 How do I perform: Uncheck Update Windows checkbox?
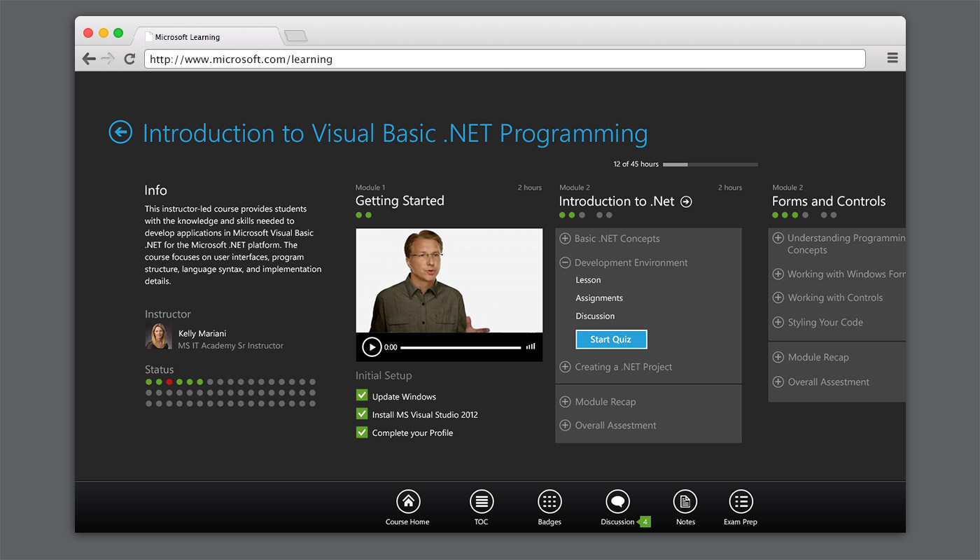coord(362,395)
